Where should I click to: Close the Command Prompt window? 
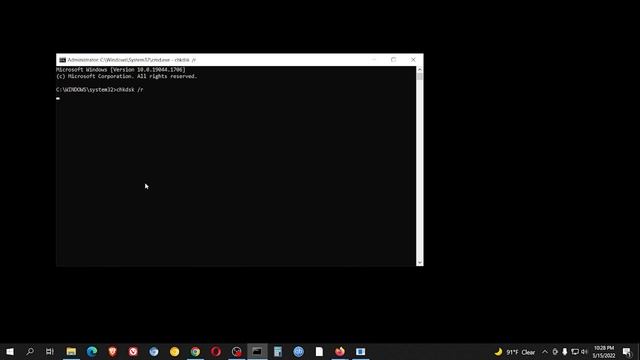click(x=413, y=60)
